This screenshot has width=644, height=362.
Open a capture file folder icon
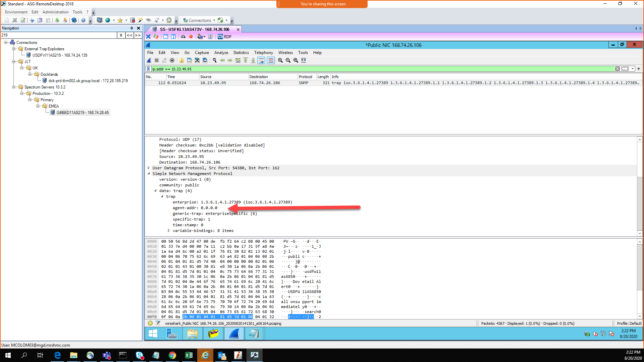tap(181, 61)
